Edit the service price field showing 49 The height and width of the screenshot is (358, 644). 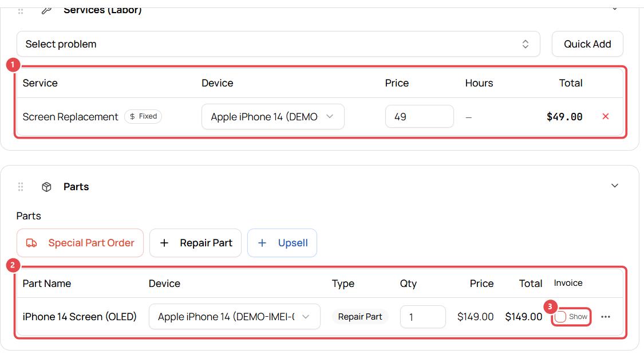coord(420,117)
